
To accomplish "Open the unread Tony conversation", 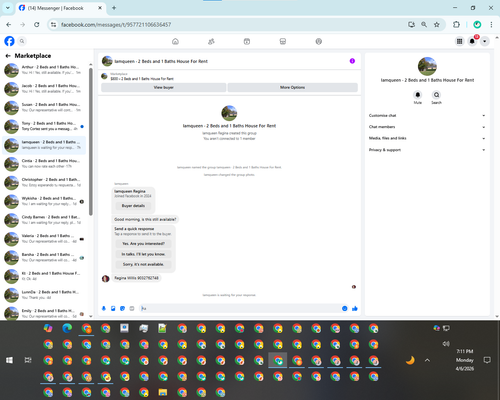I will [x=44, y=126].
